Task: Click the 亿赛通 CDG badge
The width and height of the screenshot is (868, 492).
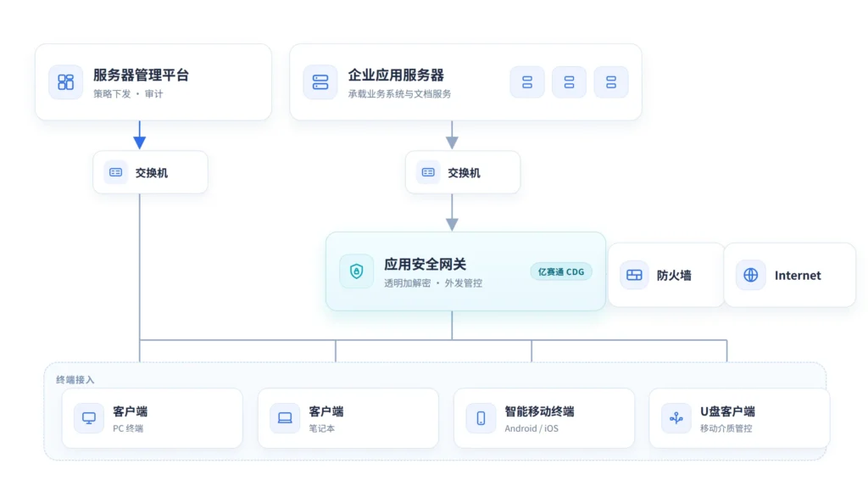Action: (561, 272)
